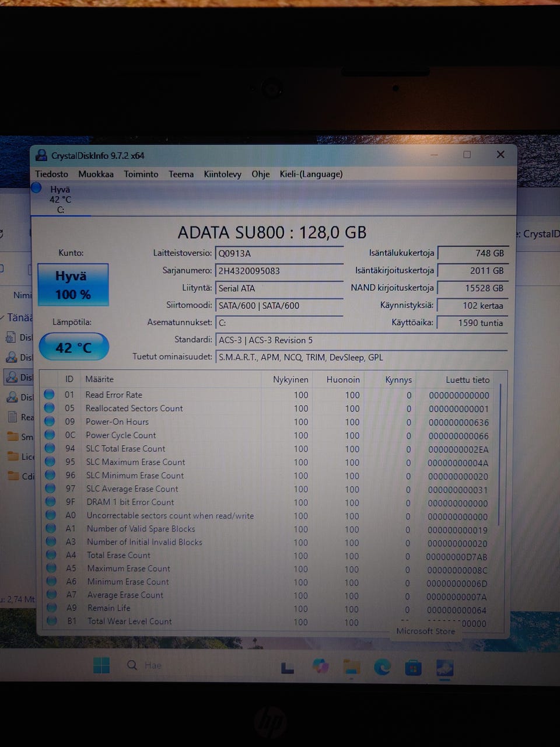Open Copilot from the taskbar
Image resolution: width=560 pixels, height=747 pixels.
320,666
